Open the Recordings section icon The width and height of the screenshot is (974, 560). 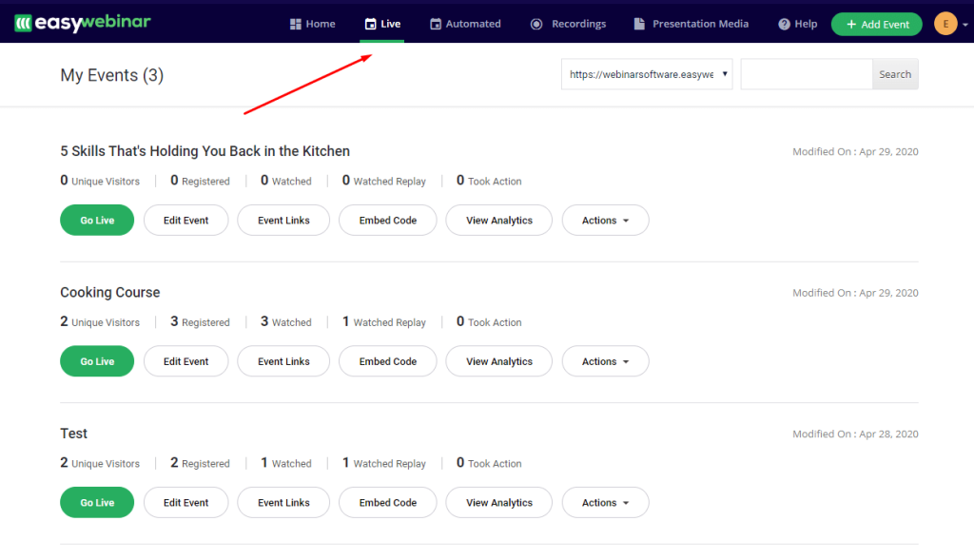pyautogui.click(x=536, y=23)
